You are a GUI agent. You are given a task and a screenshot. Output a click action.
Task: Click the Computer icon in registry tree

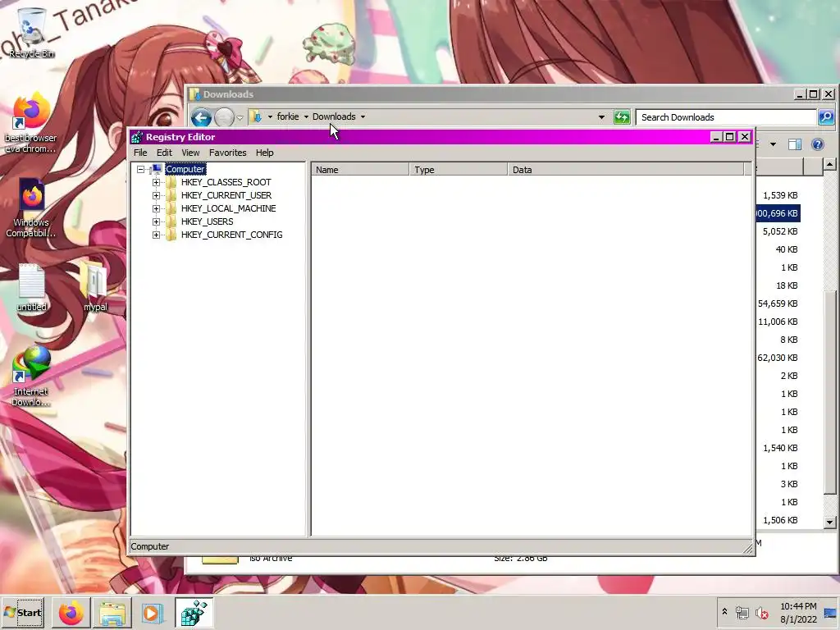(155, 169)
